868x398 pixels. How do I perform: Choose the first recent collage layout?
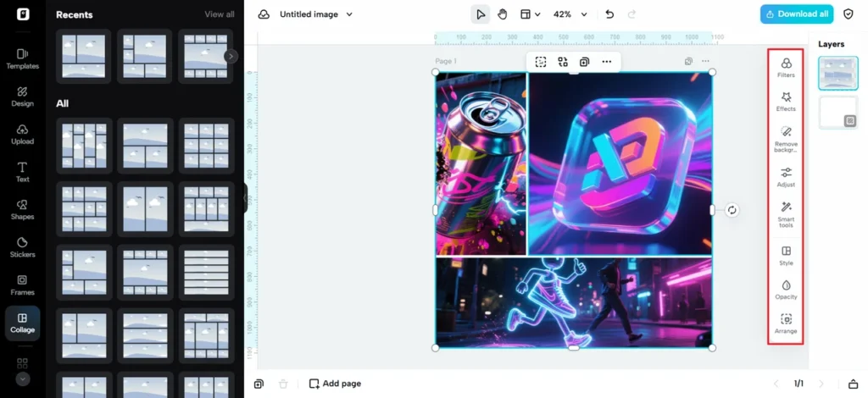pos(84,56)
